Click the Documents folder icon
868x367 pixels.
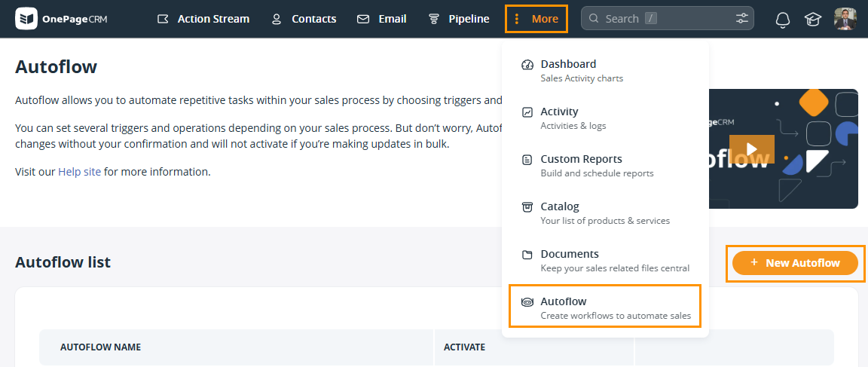click(527, 255)
